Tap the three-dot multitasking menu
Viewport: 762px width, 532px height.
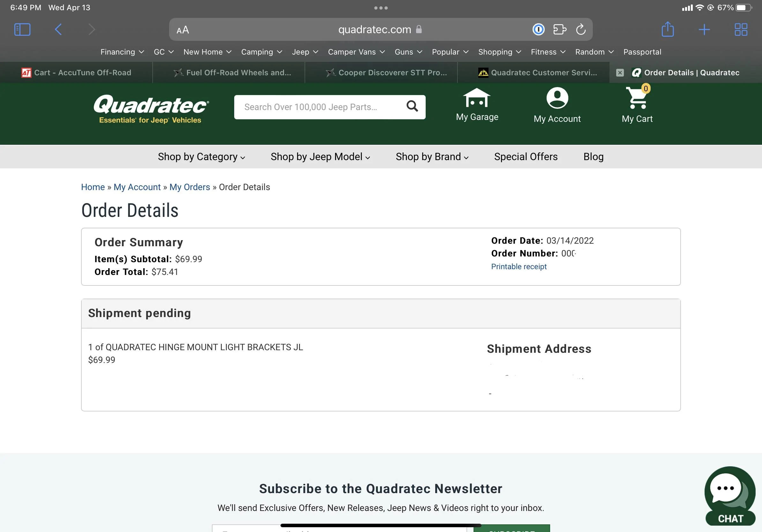381,8
